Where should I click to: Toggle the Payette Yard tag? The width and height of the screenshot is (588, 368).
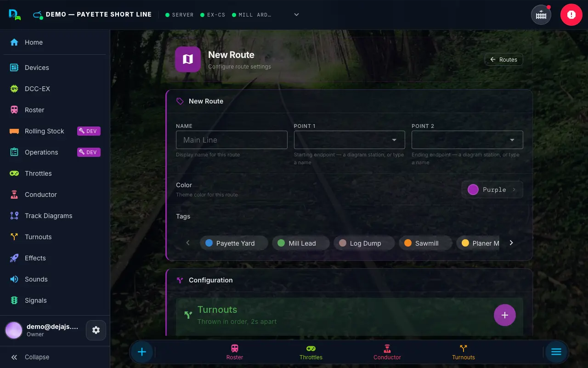click(x=234, y=243)
